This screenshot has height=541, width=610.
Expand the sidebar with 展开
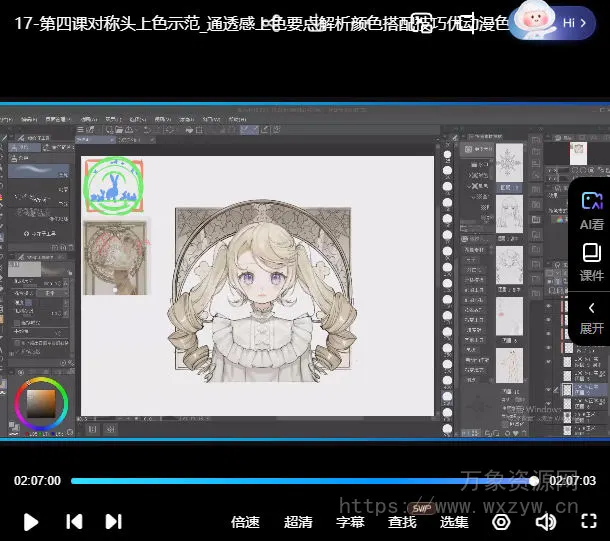point(591,317)
